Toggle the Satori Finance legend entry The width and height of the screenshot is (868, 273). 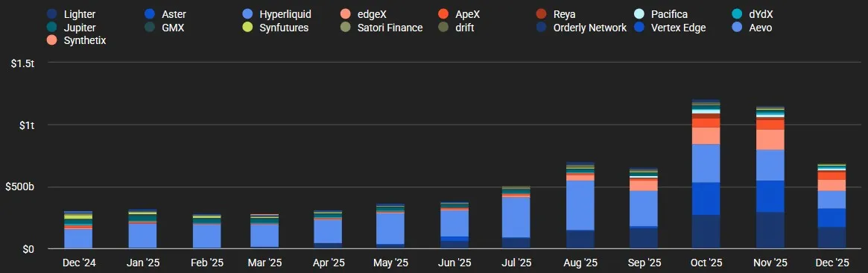click(381, 28)
